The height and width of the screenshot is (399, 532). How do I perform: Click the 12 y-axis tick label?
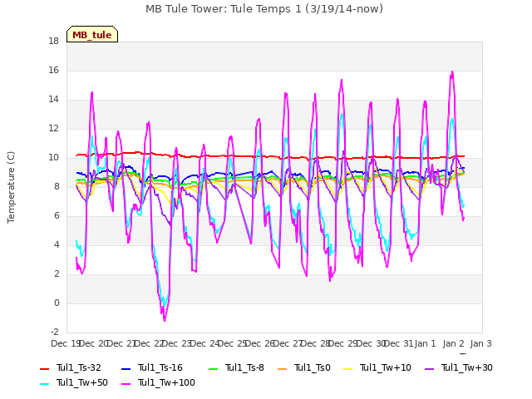coord(53,129)
